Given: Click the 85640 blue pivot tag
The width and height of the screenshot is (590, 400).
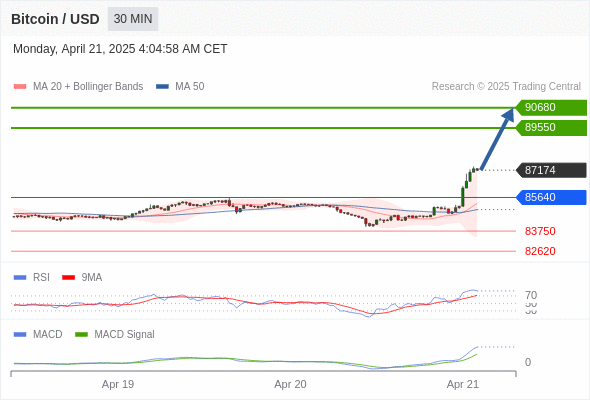Looking at the screenshot, I should pyautogui.click(x=551, y=197).
